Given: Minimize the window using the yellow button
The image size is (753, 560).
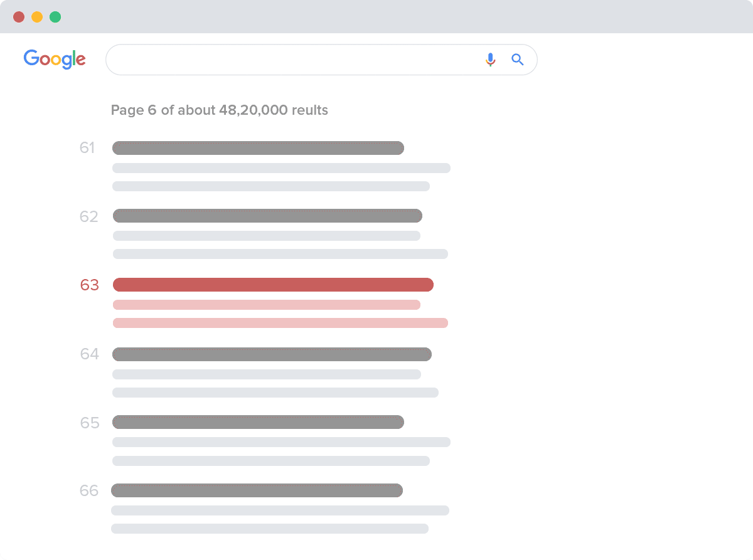Looking at the screenshot, I should coord(37,17).
